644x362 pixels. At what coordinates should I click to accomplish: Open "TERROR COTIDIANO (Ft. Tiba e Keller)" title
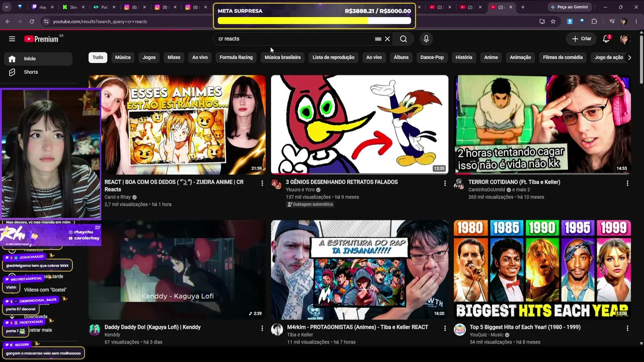(514, 182)
